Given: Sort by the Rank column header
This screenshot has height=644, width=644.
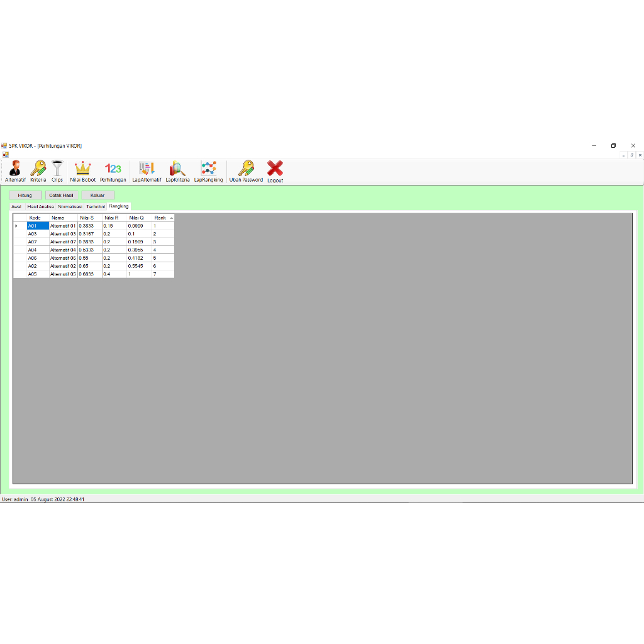Looking at the screenshot, I should (161, 218).
